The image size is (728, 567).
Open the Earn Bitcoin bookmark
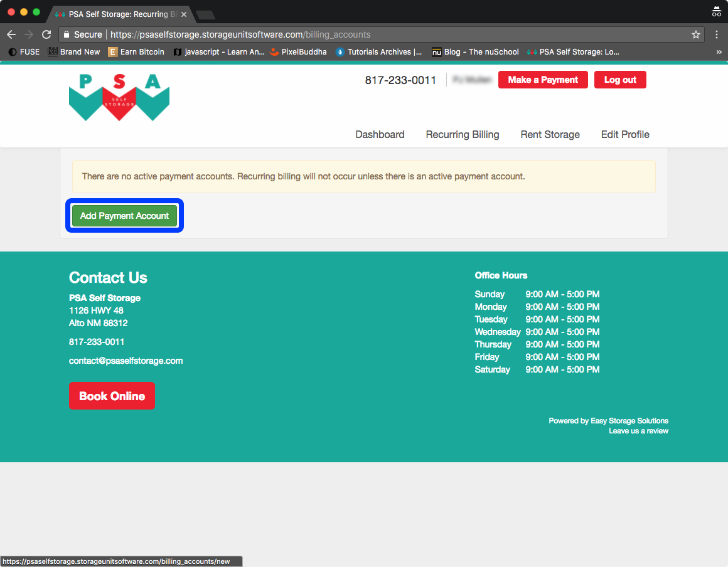click(x=136, y=52)
